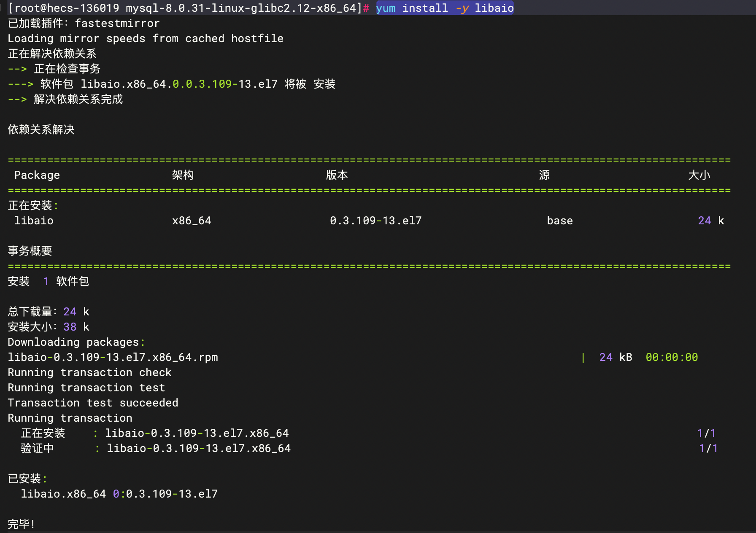
Task: Click the '源' column header
Action: (544, 175)
